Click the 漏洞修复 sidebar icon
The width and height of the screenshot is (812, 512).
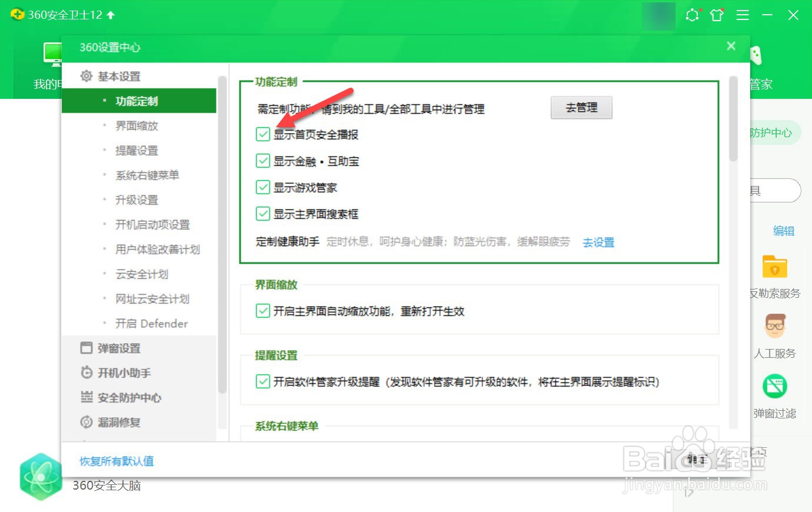(86, 422)
